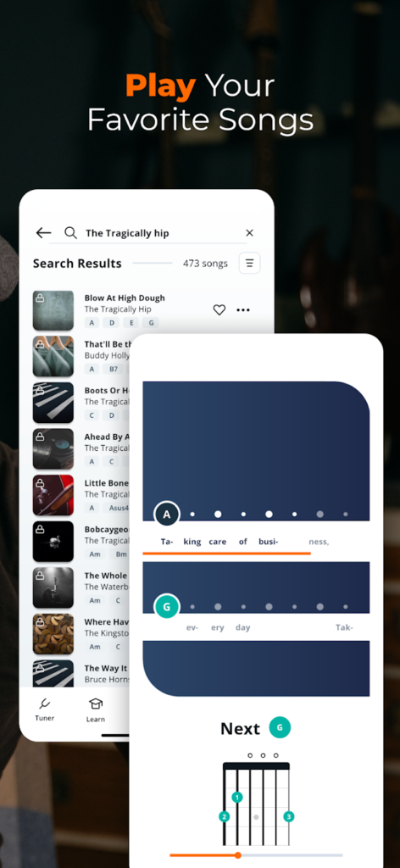Select the teal G chord circle in lyrics

(x=167, y=607)
